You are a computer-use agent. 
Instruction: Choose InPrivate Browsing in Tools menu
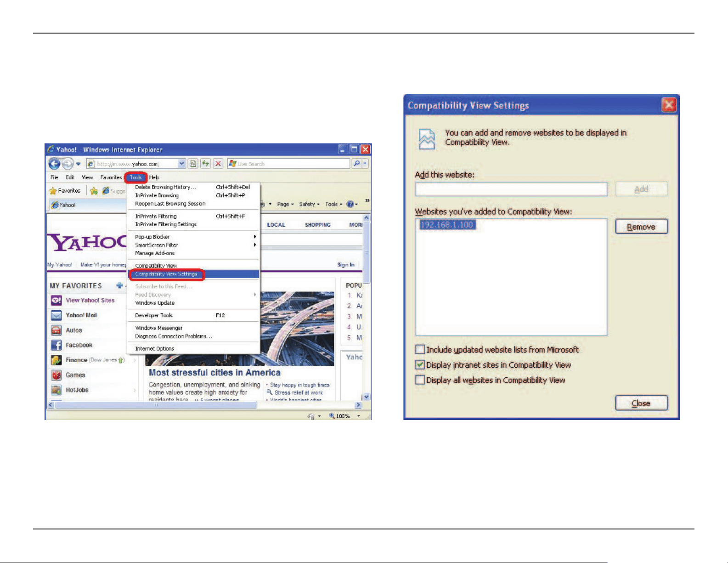point(193,195)
